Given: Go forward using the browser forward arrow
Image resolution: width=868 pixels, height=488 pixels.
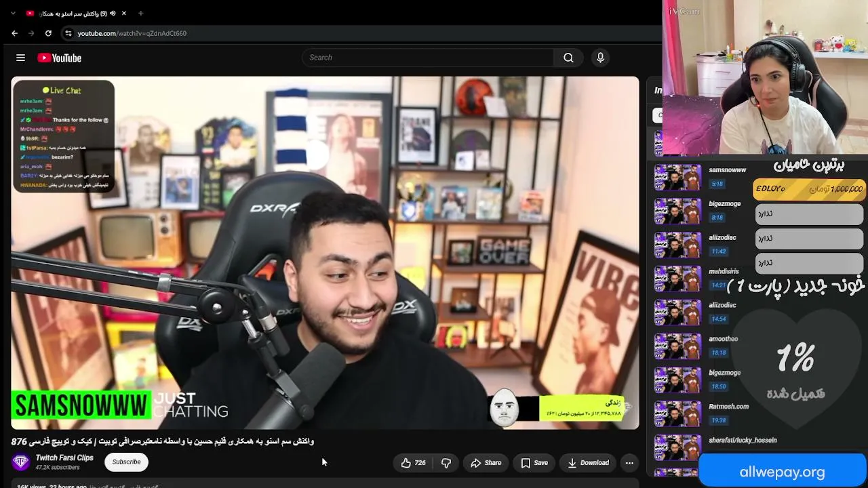Looking at the screenshot, I should click(x=31, y=33).
